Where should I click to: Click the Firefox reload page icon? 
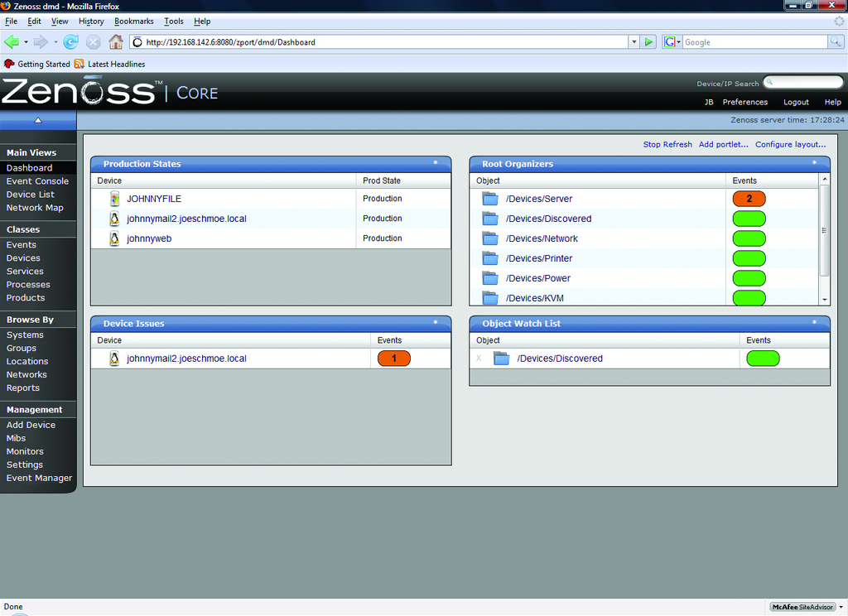coord(70,41)
